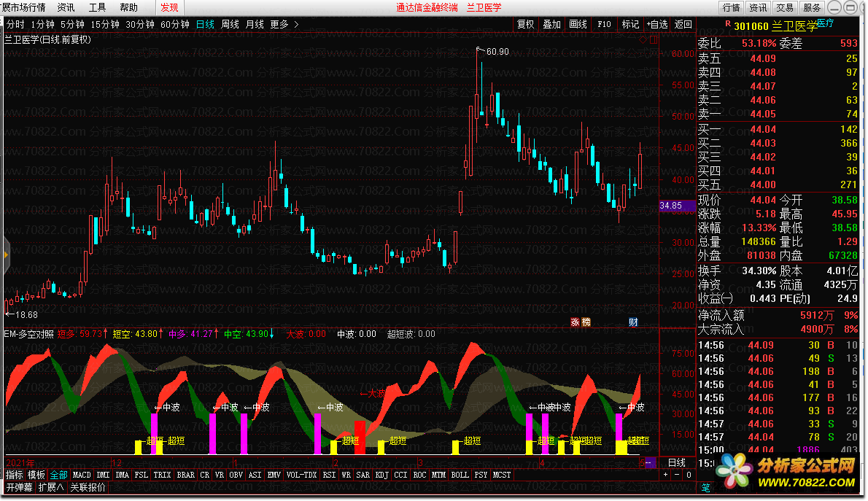Open the 帮助 menu
Screen dimensions: 868x501
129,8
